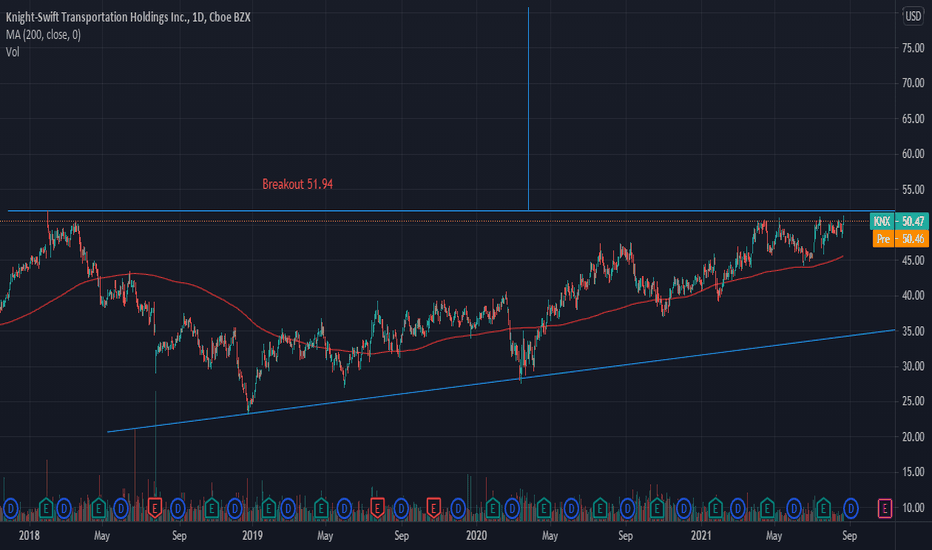The height and width of the screenshot is (550, 932).
Task: Click the 40.00 price axis label
Action: [913, 296]
